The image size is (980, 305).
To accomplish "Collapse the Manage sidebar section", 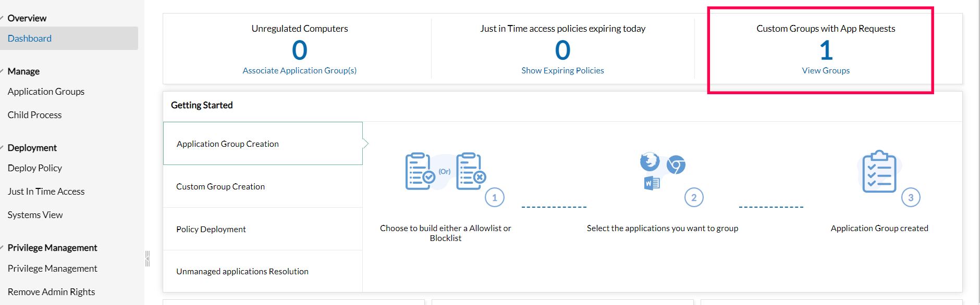I will coord(3,71).
